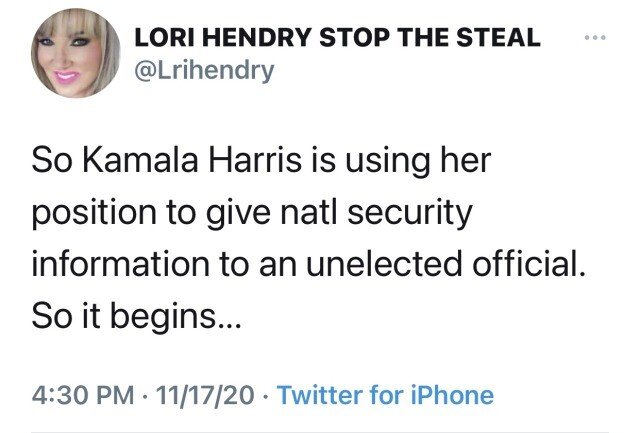The height and width of the screenshot is (433, 640).
Task: Open the LORI HENDRY STOP THE STEAL profile
Action: click(x=337, y=39)
